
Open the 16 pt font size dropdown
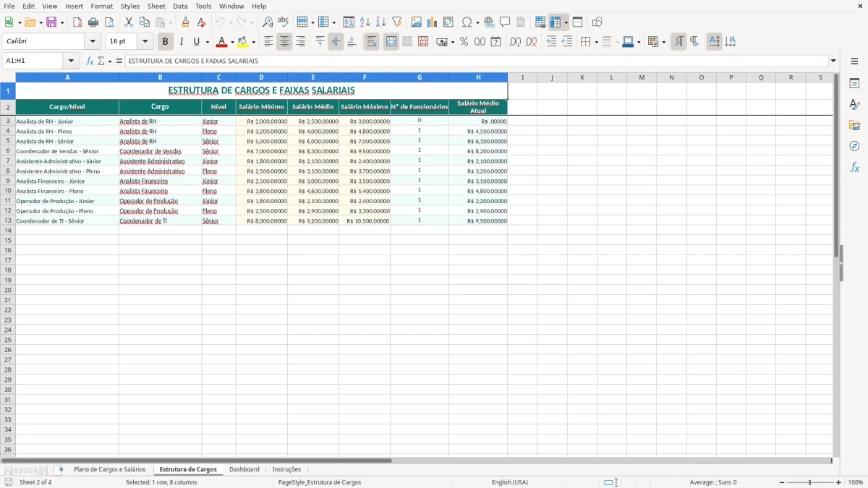click(145, 42)
